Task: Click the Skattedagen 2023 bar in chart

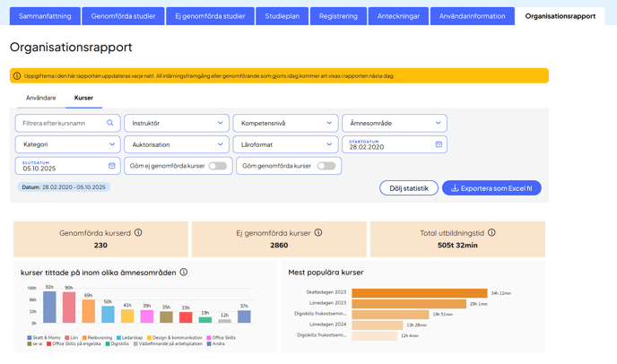Action: click(419, 293)
